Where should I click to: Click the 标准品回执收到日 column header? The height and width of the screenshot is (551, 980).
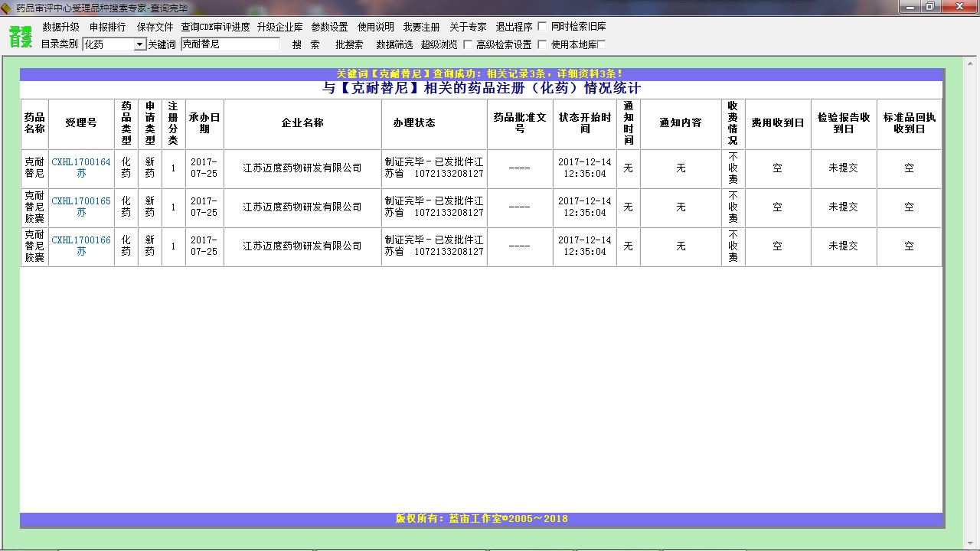point(910,123)
